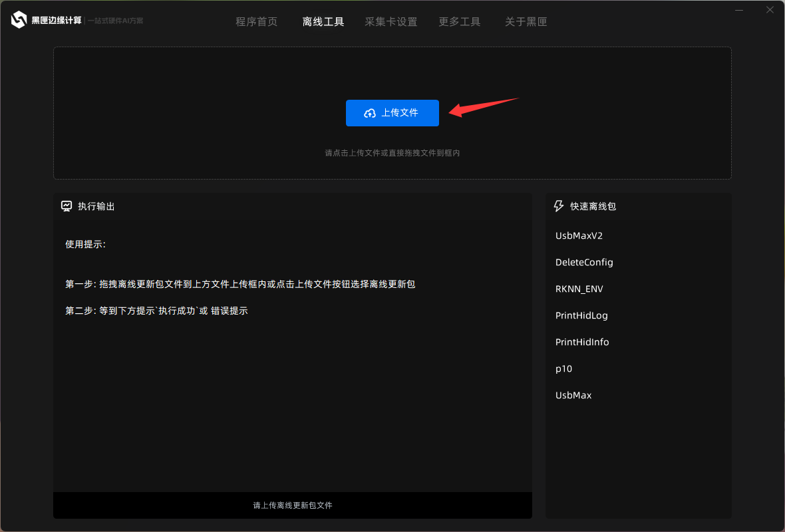Open the 更多工具 tab
The height and width of the screenshot is (532, 785).
460,21
